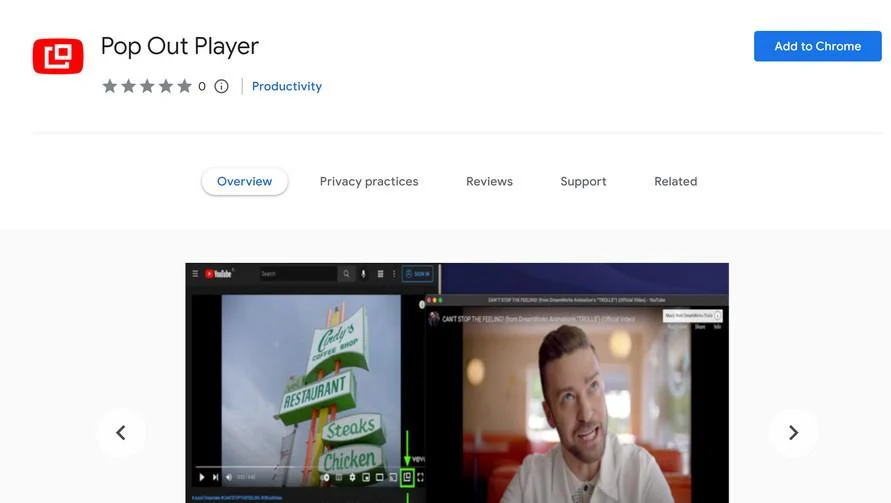
Task: Click the five-star rating row
Action: [x=147, y=86]
